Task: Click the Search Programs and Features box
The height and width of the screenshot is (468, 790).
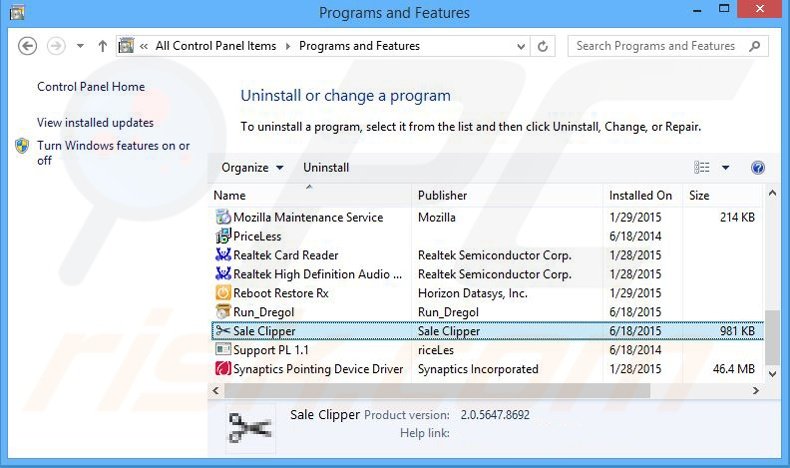Action: click(x=668, y=46)
